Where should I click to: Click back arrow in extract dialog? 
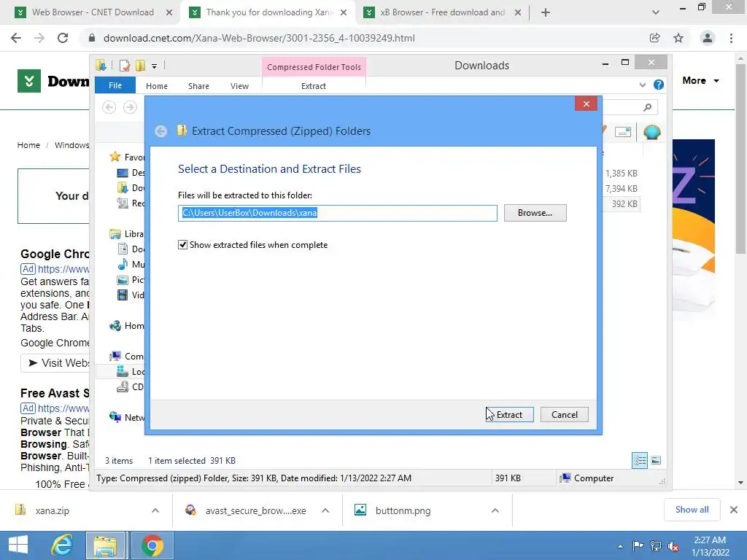click(x=161, y=131)
